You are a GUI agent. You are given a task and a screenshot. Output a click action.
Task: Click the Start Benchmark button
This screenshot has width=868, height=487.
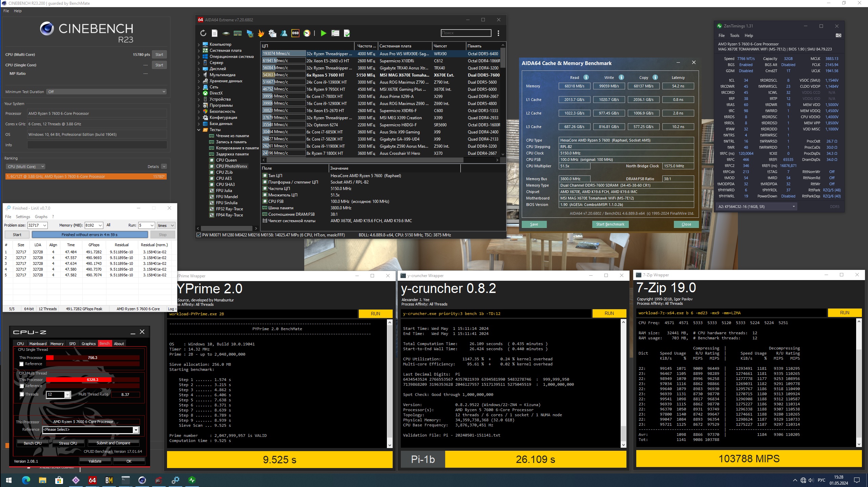tap(610, 225)
